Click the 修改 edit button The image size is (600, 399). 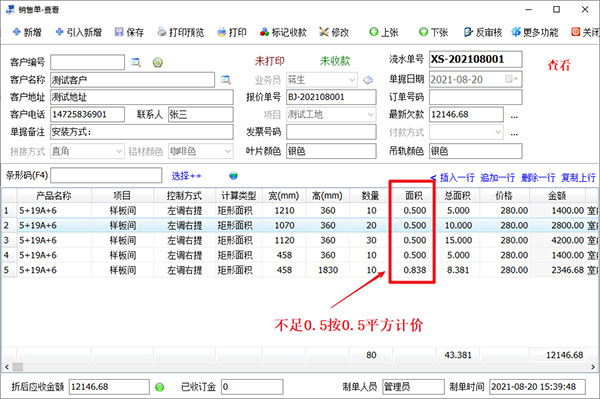coord(334,32)
